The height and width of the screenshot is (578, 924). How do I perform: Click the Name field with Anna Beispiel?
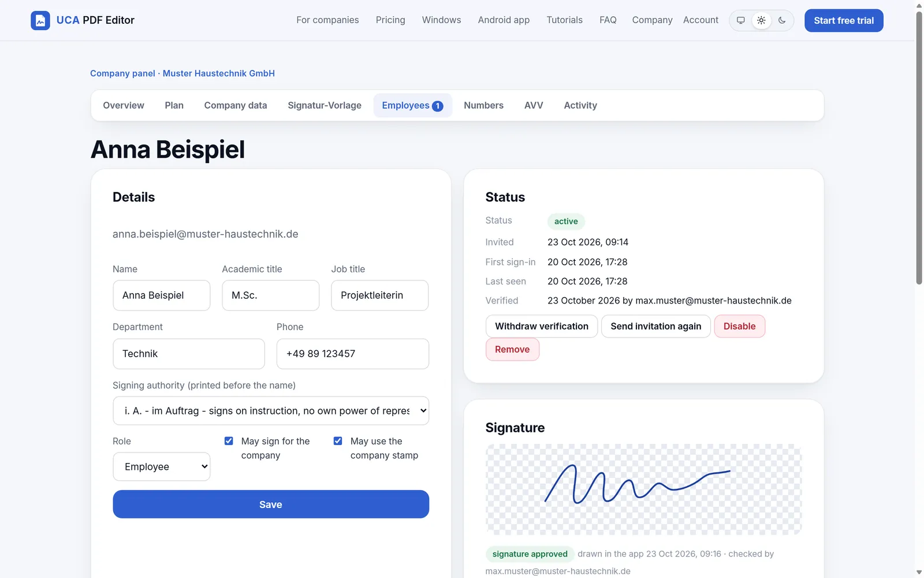[x=162, y=295]
